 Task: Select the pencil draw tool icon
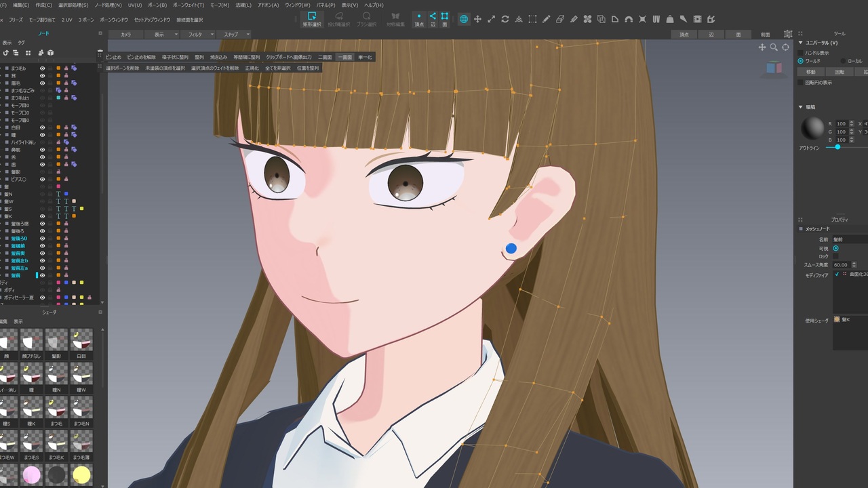[546, 19]
